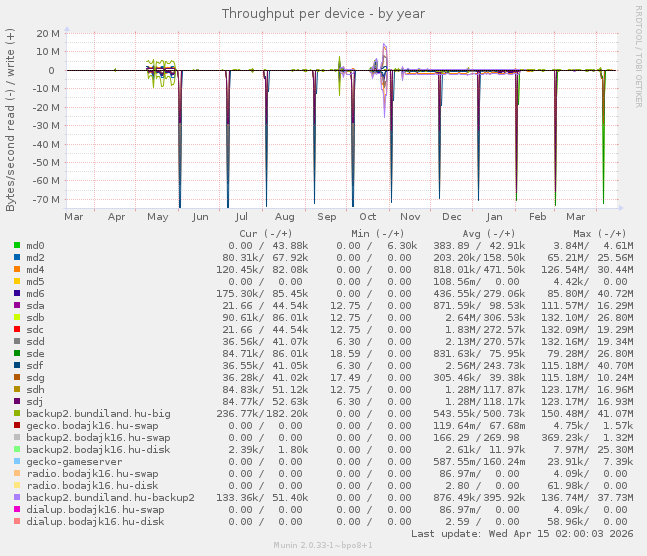Image resolution: width=647 pixels, height=556 pixels.
Task: Click the '0' y-axis tick label
Action: (x=51, y=71)
